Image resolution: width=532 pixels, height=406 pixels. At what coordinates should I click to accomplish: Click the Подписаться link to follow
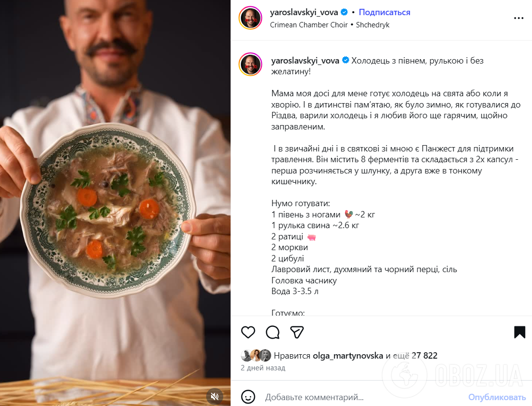point(384,12)
